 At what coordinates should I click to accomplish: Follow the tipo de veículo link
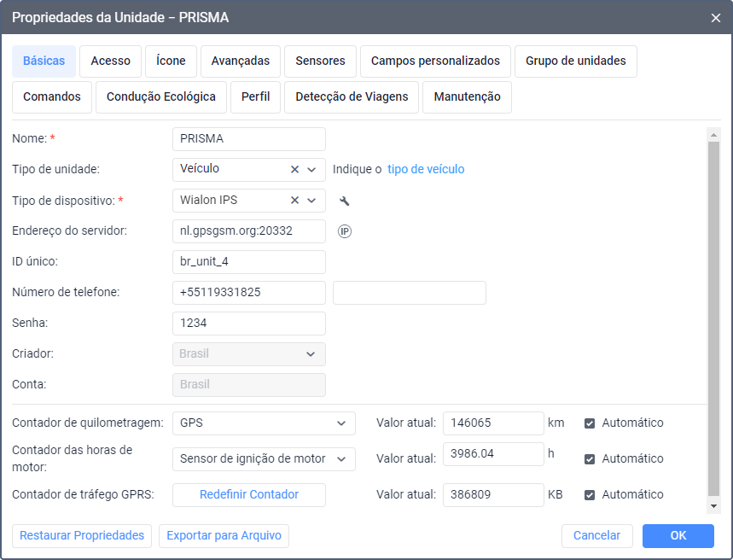[x=426, y=169]
